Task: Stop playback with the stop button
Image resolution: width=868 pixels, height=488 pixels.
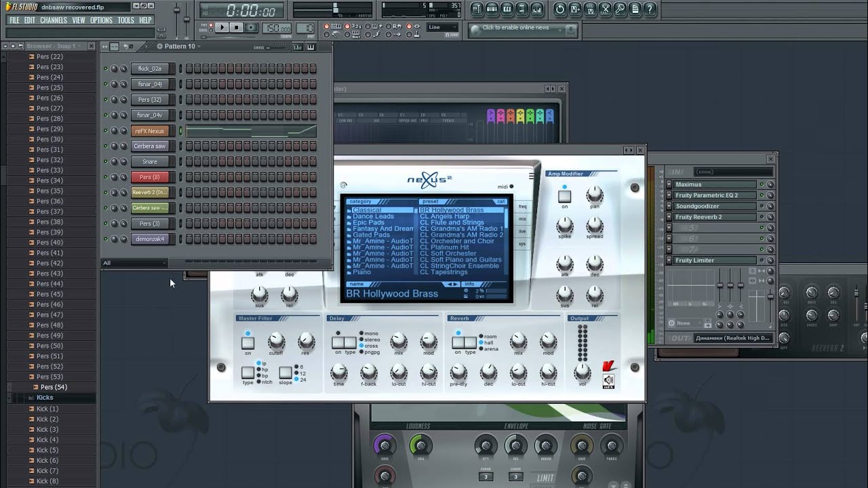Action: [x=237, y=28]
